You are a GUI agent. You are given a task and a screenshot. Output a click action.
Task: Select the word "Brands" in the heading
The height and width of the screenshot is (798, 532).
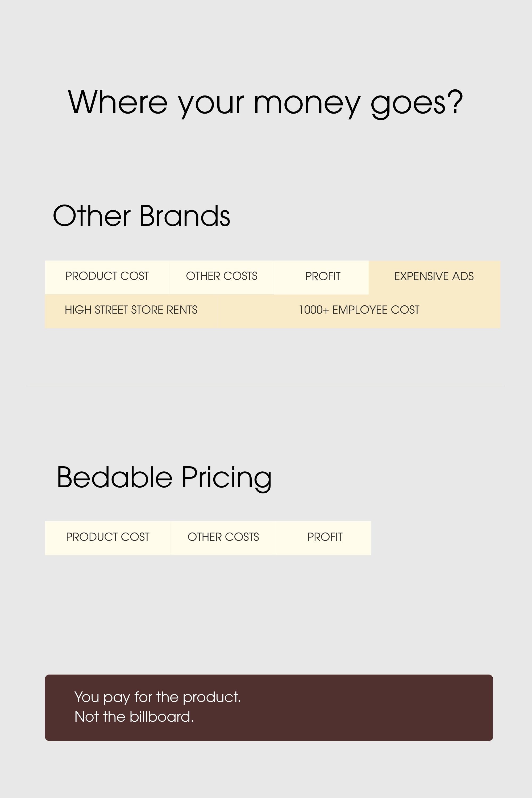click(185, 216)
